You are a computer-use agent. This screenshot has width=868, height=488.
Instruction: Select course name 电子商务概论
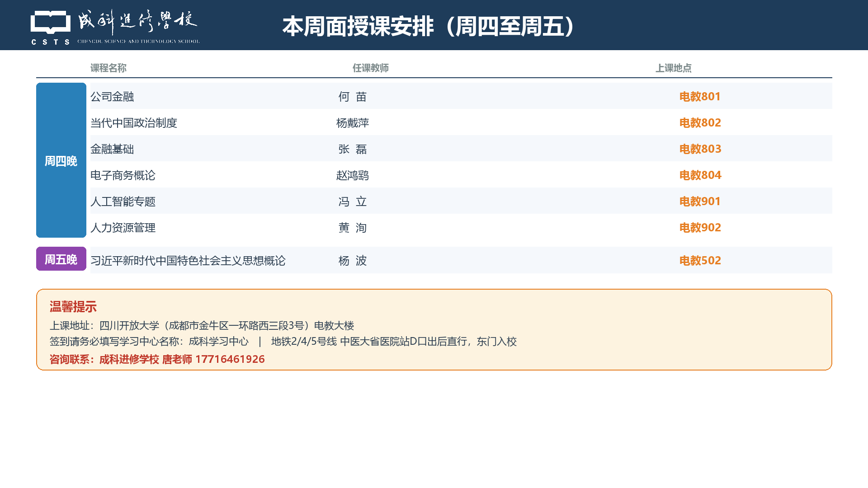(123, 175)
